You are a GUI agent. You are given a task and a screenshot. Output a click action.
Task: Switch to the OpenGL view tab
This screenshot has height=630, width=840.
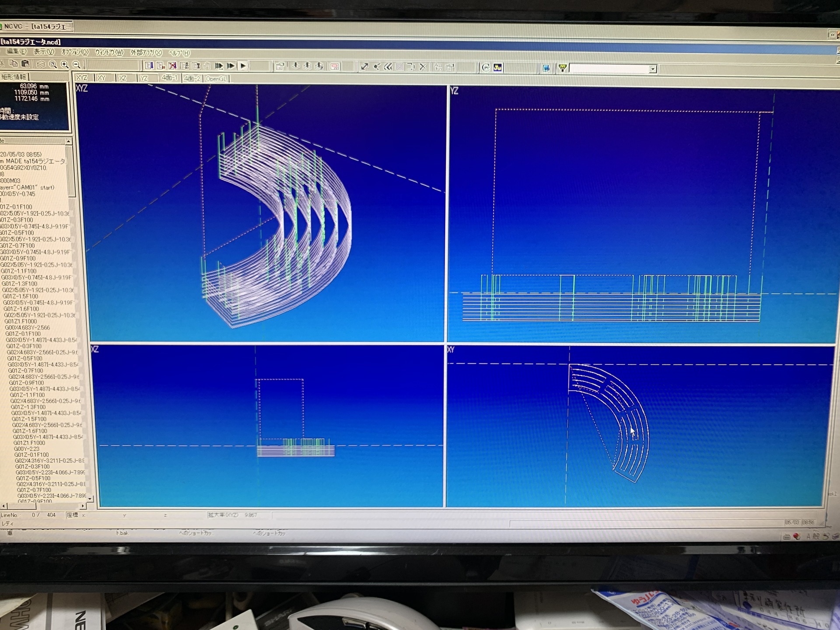pyautogui.click(x=216, y=79)
